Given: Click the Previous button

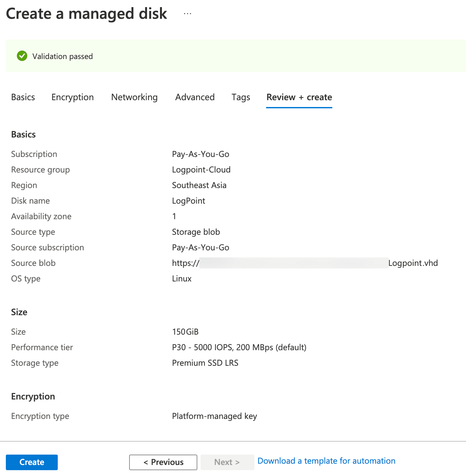Looking at the screenshot, I should 163,462.
